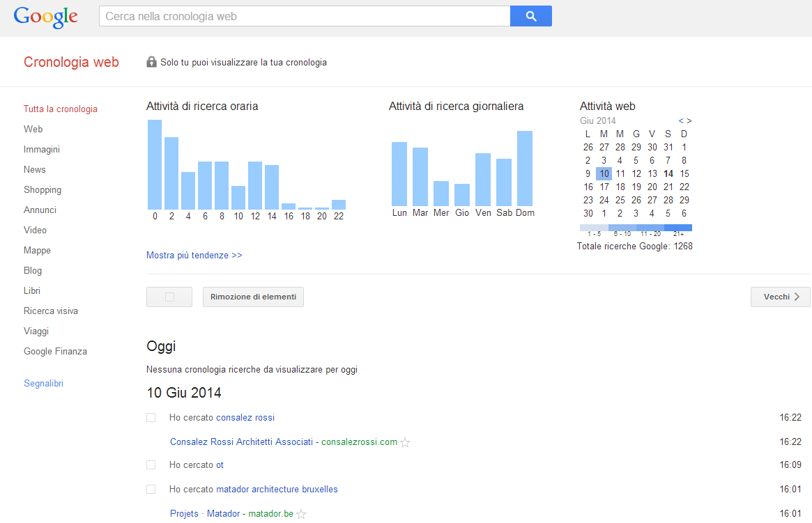
Task: Open the 'consalez rossi' search query link
Action: [x=245, y=417]
